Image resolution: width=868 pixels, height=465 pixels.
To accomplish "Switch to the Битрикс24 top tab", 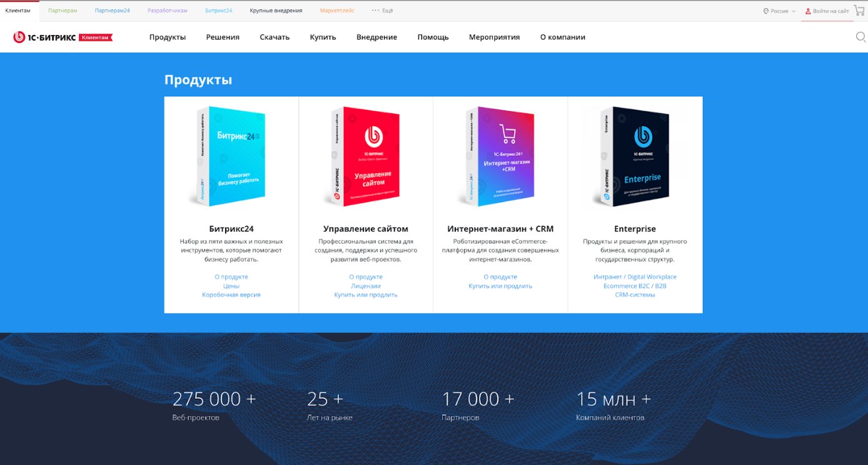I will coord(219,11).
